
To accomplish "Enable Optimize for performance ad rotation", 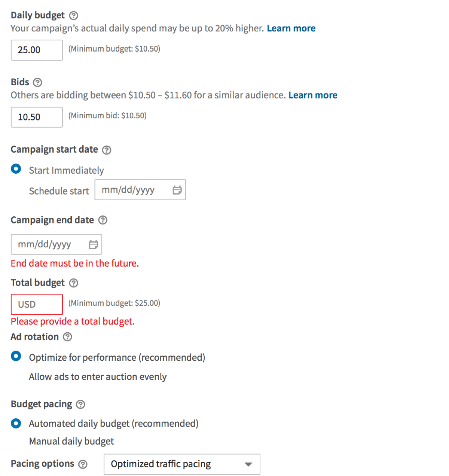I will coord(16,356).
